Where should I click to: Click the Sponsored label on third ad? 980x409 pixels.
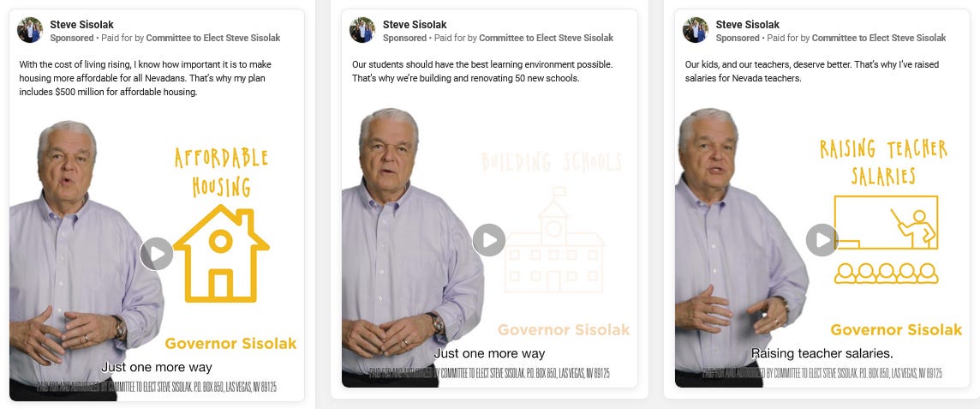738,38
